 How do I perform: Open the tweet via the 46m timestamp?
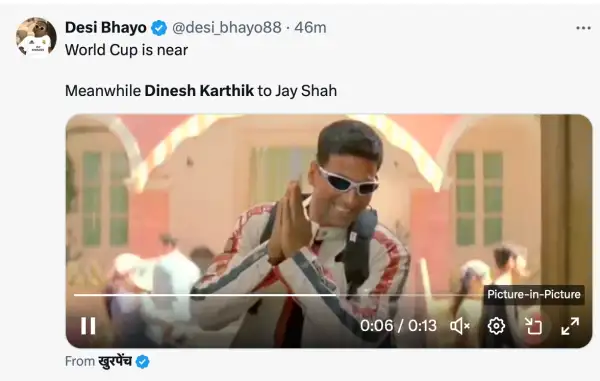(310, 28)
